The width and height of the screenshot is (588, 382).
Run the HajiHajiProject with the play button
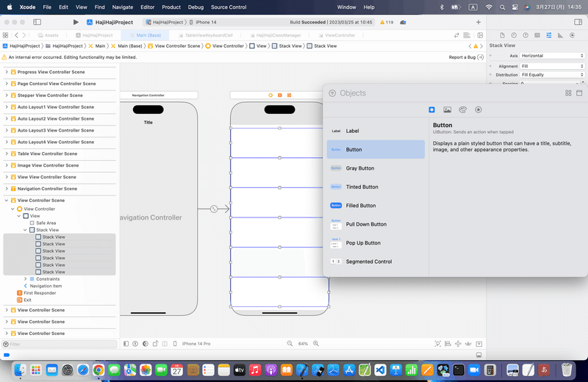[76, 22]
